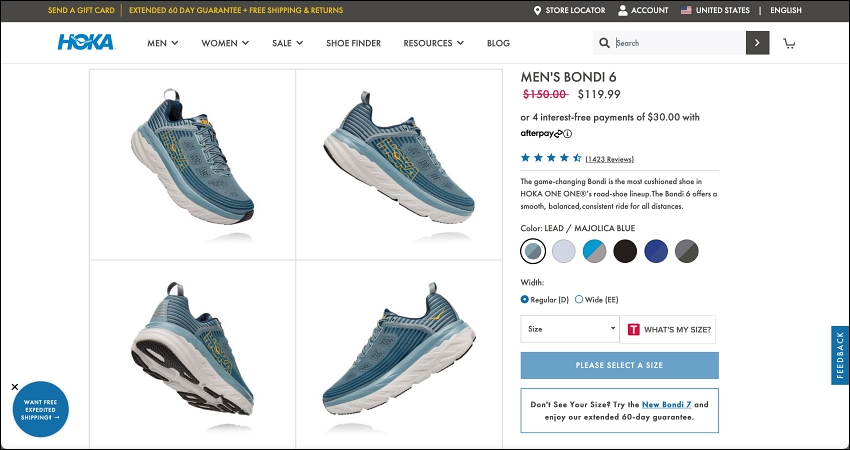Viewport: 850px width, 450px height.
Task: Submit search with the arrow button
Action: (x=757, y=43)
